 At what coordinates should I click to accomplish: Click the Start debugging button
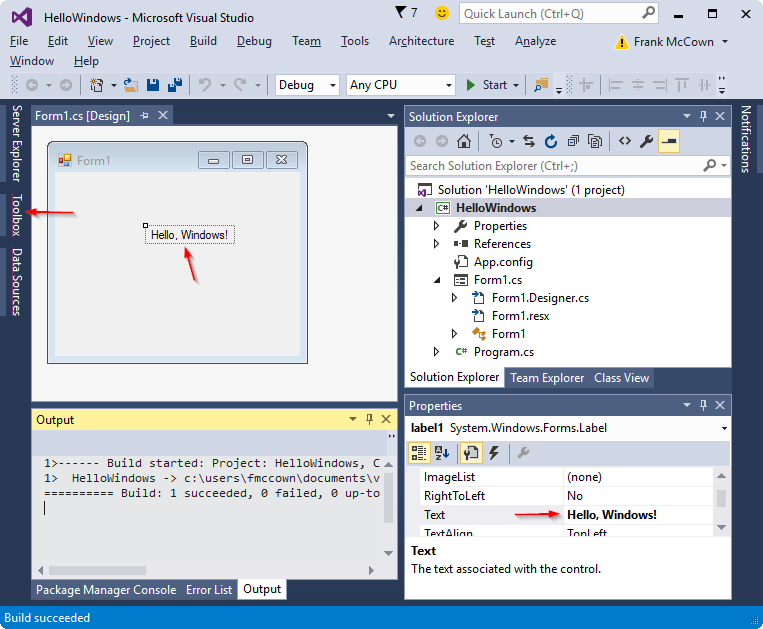(x=488, y=85)
